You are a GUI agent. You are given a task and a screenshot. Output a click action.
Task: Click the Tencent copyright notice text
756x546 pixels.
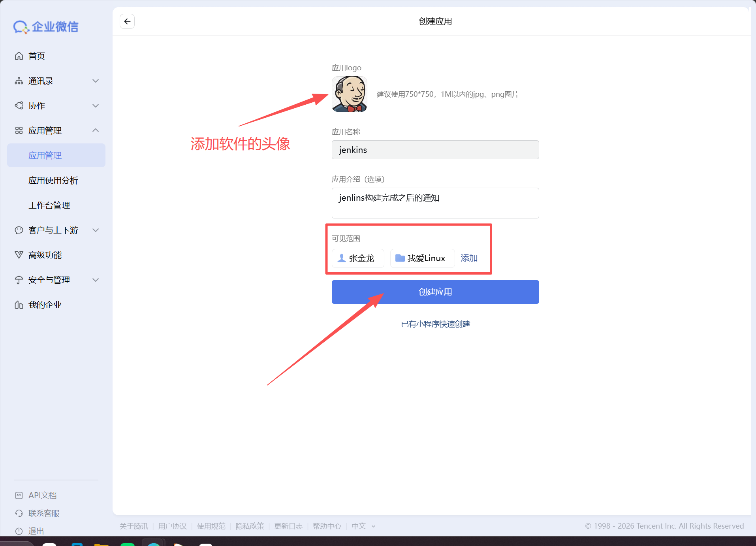[x=664, y=526]
